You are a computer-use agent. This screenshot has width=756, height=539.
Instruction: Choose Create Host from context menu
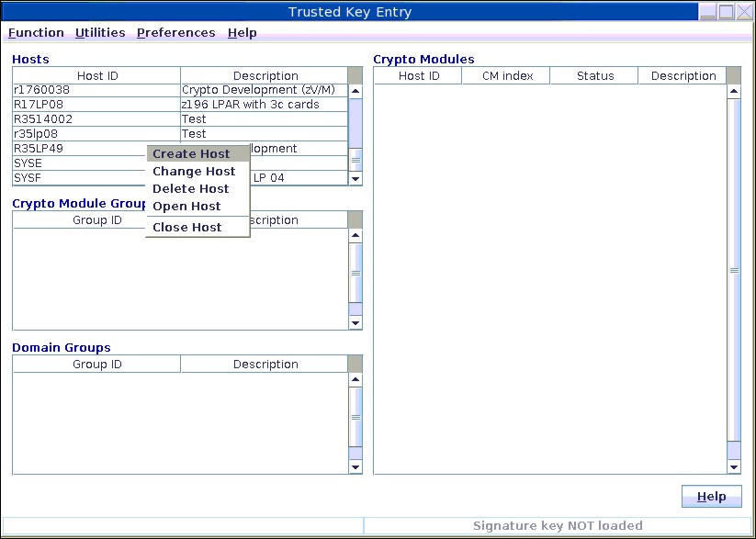click(197, 153)
